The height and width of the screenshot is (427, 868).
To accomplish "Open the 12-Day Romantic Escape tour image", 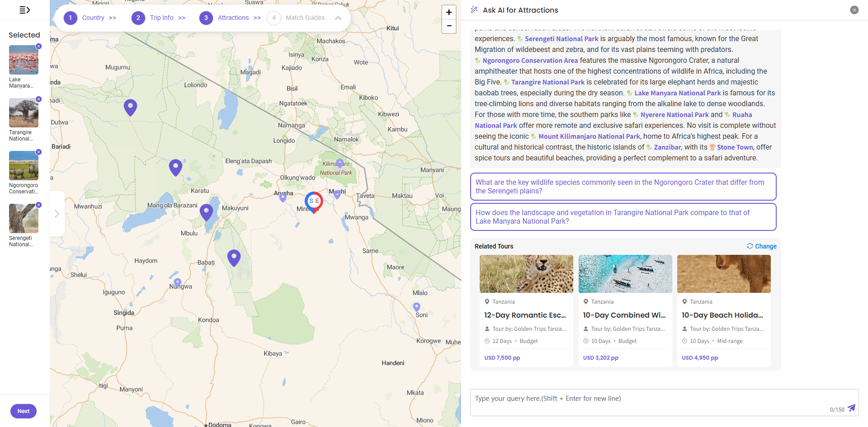I will [526, 274].
